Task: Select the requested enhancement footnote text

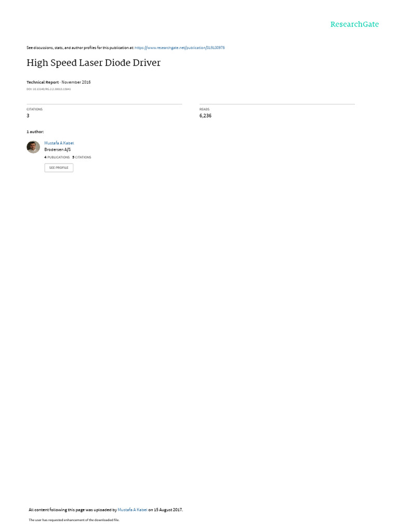Action: click(x=74, y=520)
